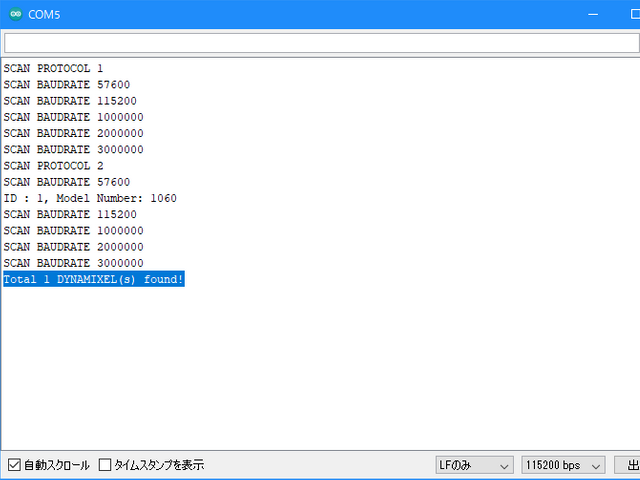Click the clear output button starting with 出
Screen dimensions: 640x480
tap(628, 465)
